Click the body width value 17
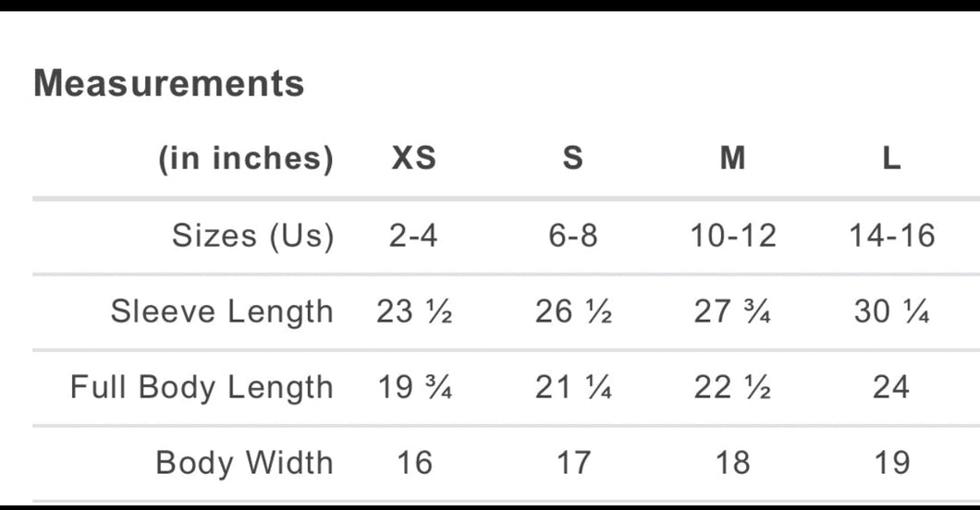The height and width of the screenshot is (510, 980). [573, 462]
